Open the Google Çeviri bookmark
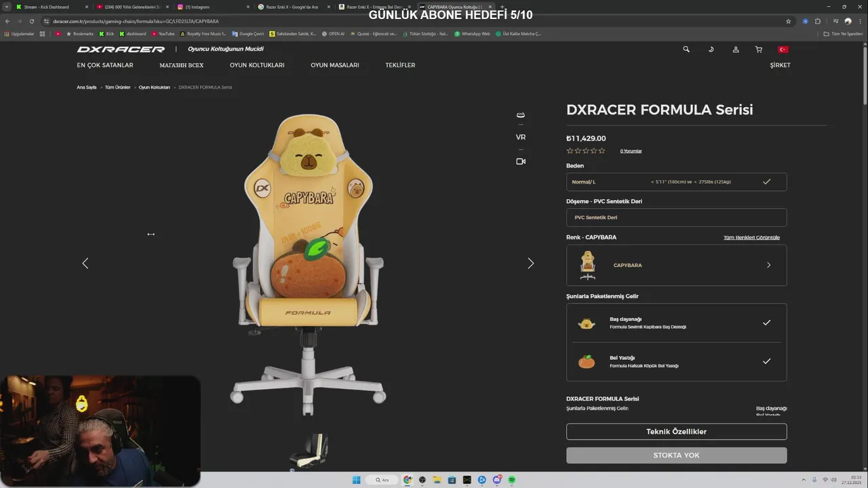Image resolution: width=868 pixels, height=488 pixels. tap(248, 33)
